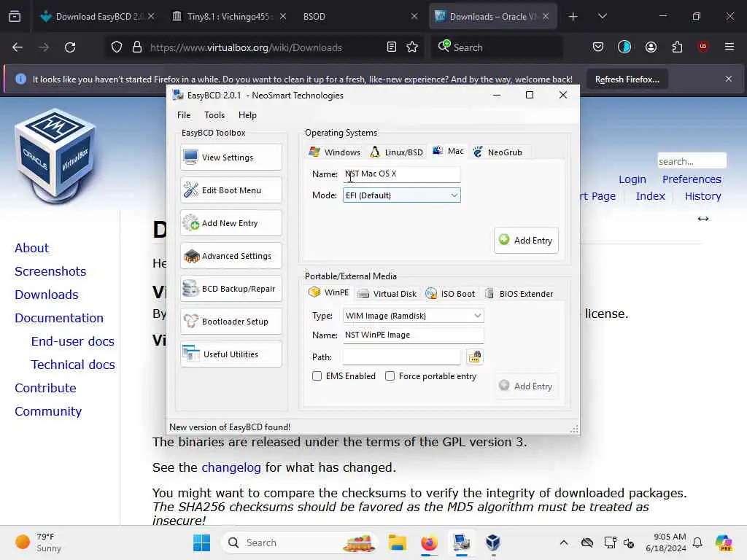This screenshot has width=747, height=560.
Task: Show hidden system tray icons chevron
Action: [564, 542]
